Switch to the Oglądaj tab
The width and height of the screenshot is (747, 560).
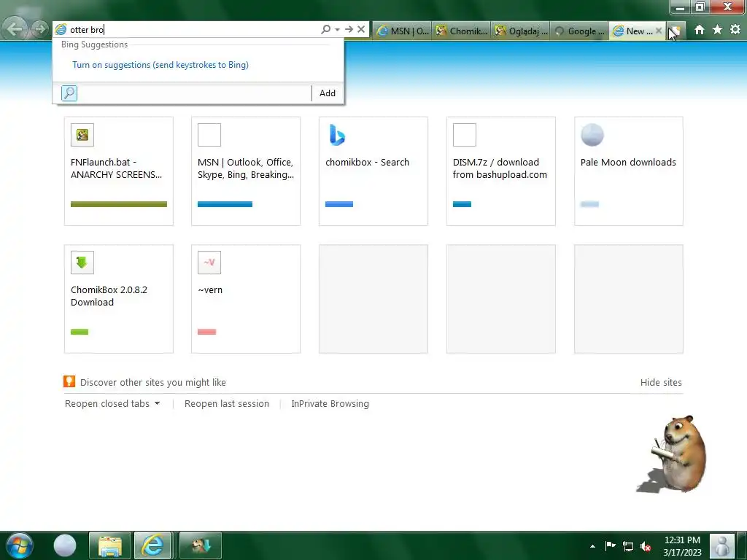521,31
